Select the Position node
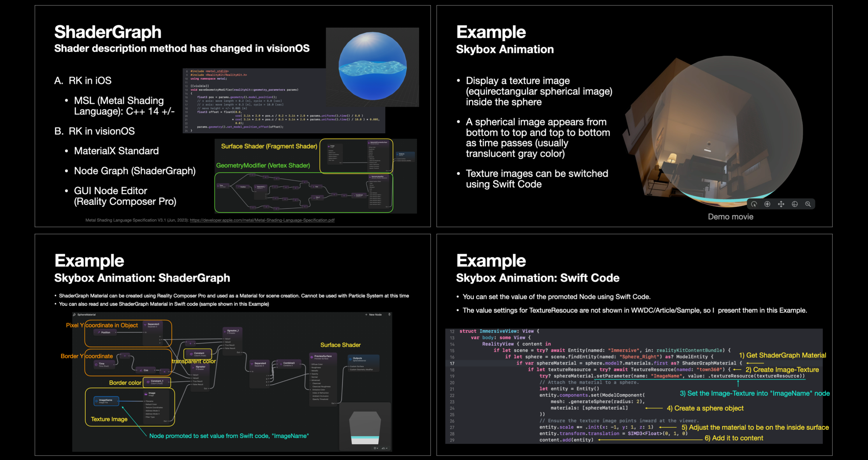The height and width of the screenshot is (460, 868). 104,332
